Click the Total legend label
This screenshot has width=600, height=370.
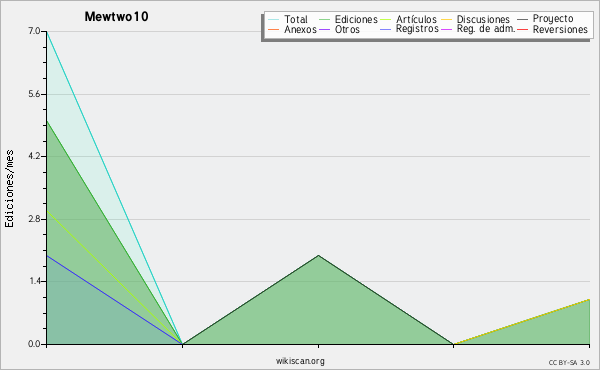(296, 20)
